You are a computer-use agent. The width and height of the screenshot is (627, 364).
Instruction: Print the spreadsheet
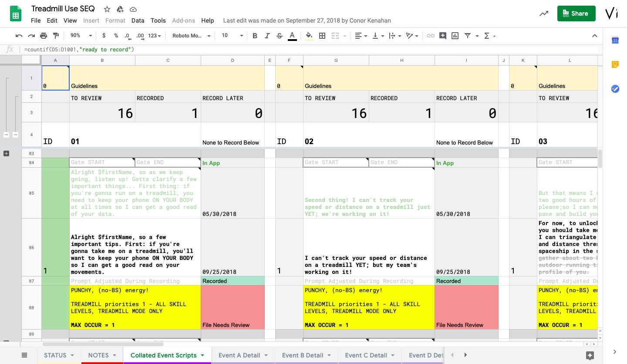(44, 36)
